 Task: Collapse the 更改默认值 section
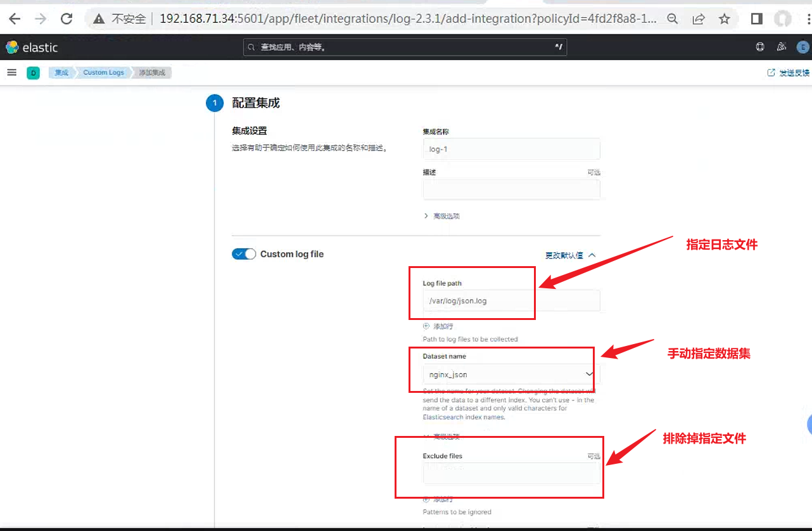coord(571,255)
